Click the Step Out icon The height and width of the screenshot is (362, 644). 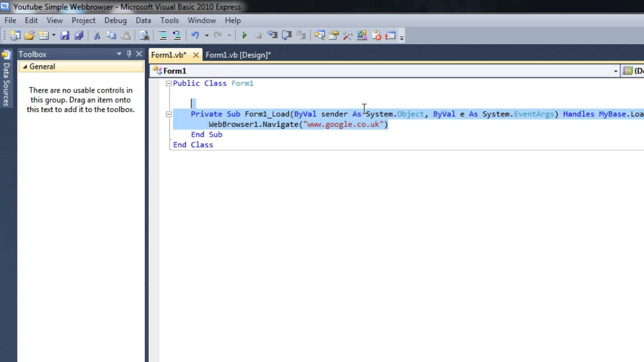tap(301, 35)
